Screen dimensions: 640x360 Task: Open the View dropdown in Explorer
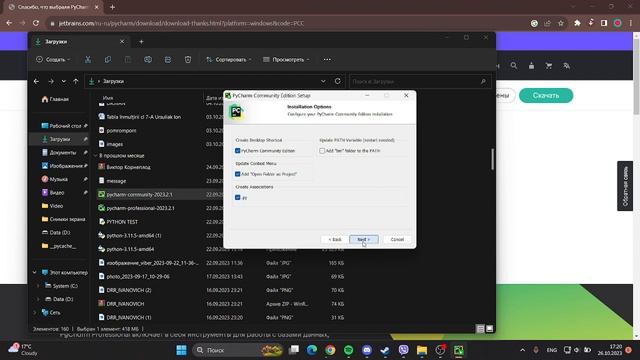coord(286,60)
